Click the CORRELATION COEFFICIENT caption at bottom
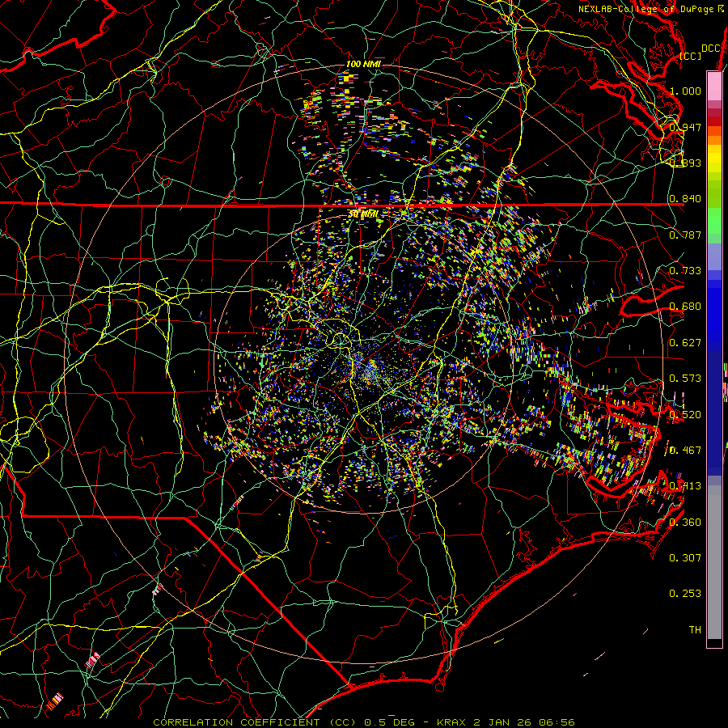The width and height of the screenshot is (728, 728). [x=364, y=722]
